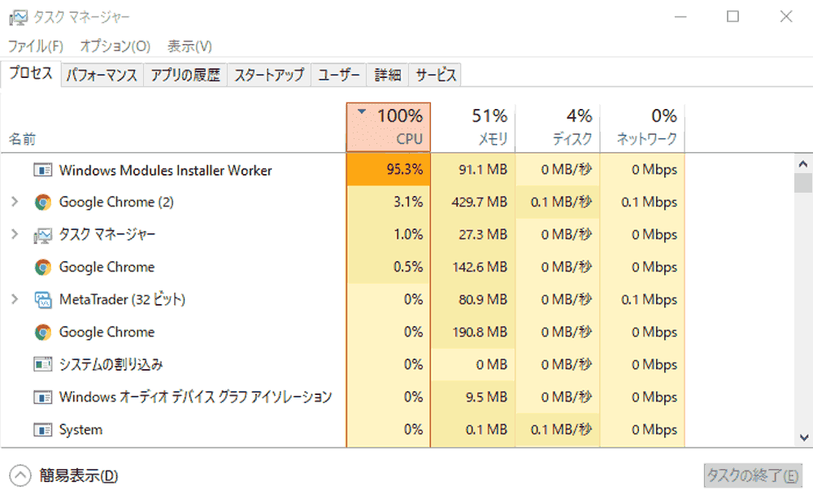813x504 pixels.
Task: Select the Windows Modules Installer Worker row name
Action: pyautogui.click(x=165, y=170)
